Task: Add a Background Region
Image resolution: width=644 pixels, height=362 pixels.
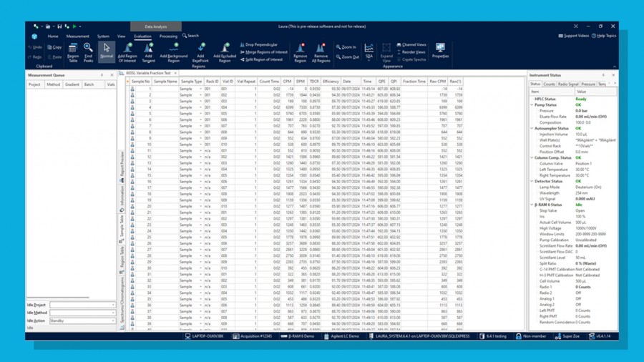Action: point(173,52)
